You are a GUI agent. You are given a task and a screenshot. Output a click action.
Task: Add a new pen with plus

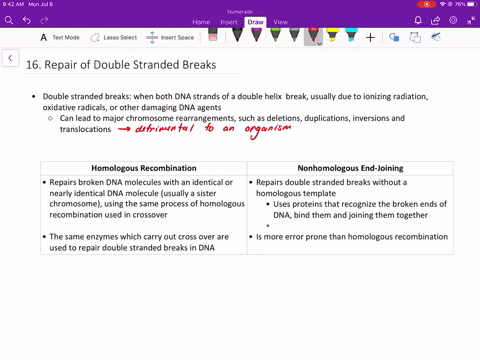(370, 37)
